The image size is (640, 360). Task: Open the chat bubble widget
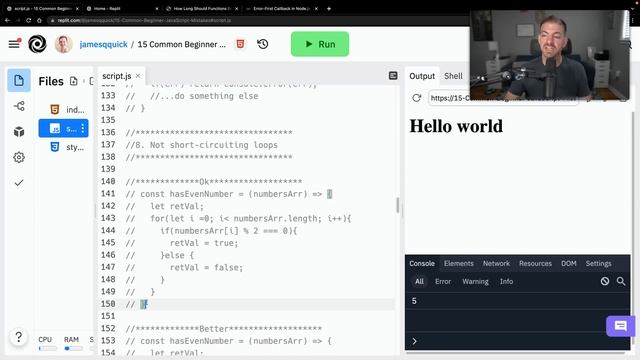point(620,326)
